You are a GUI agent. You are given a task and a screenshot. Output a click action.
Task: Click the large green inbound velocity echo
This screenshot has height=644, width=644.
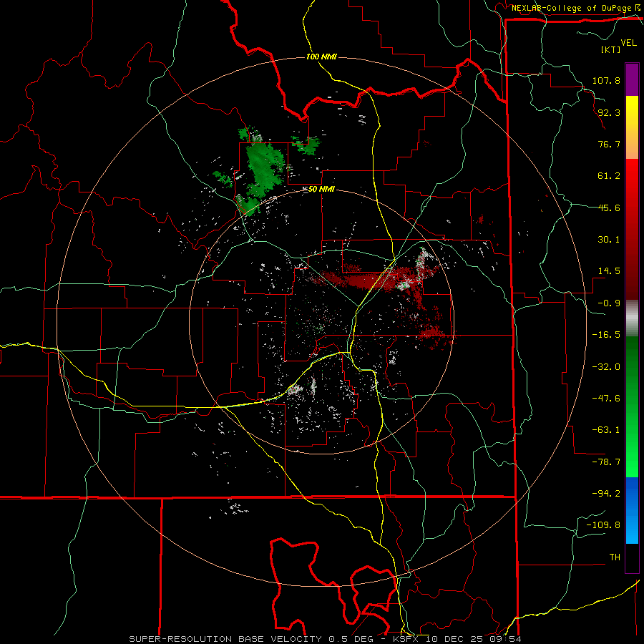tap(263, 168)
